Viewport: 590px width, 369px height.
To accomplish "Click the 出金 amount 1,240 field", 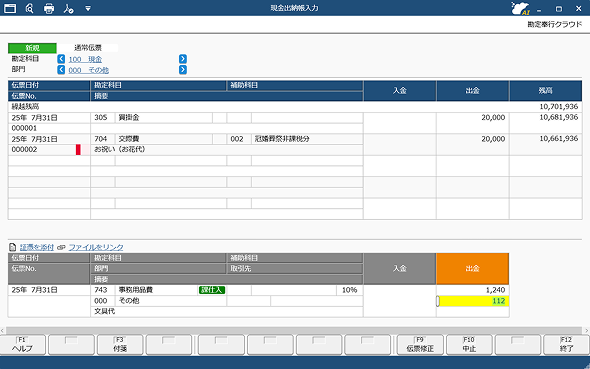I will (x=473, y=290).
